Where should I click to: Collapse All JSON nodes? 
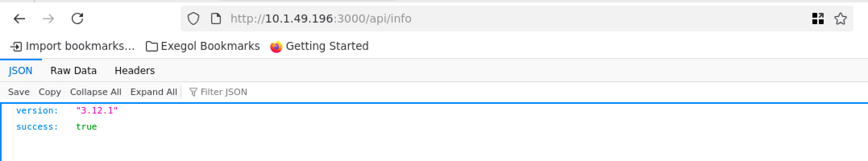[x=96, y=92]
